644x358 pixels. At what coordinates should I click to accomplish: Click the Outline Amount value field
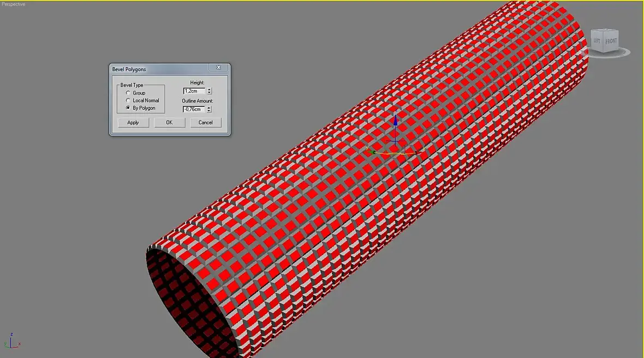tap(194, 109)
